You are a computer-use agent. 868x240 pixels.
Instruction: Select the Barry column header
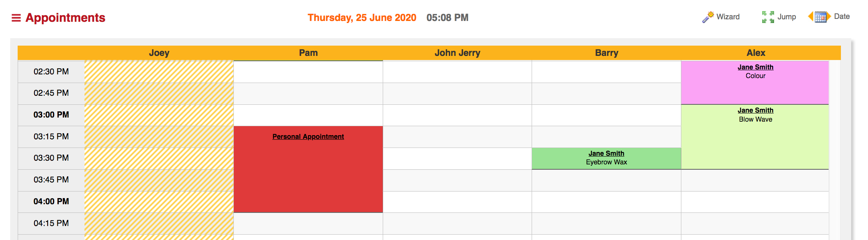coord(606,53)
